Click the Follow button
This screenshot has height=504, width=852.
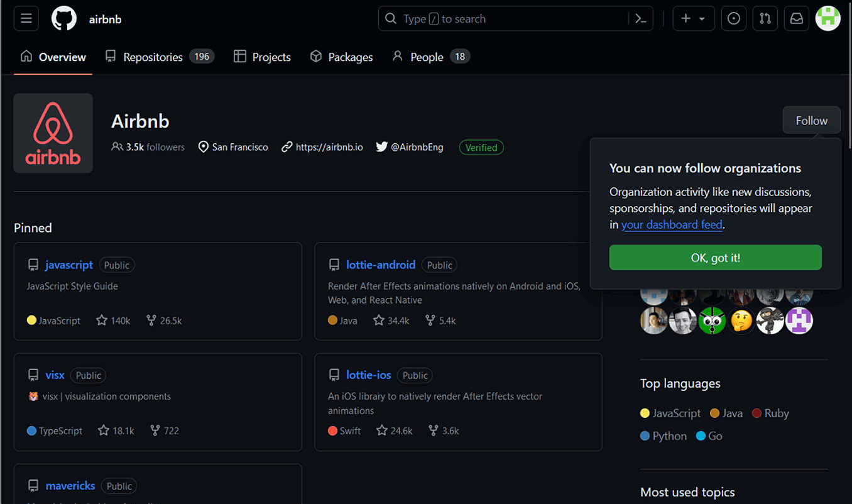[811, 121]
